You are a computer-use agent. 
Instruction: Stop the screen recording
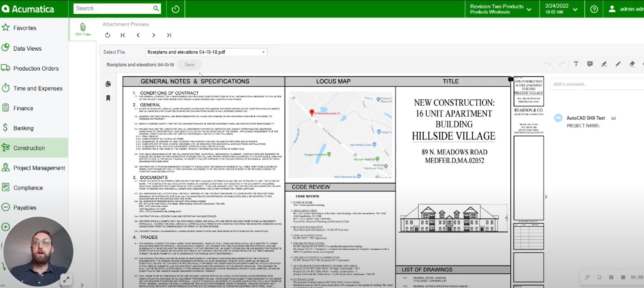pos(623,277)
